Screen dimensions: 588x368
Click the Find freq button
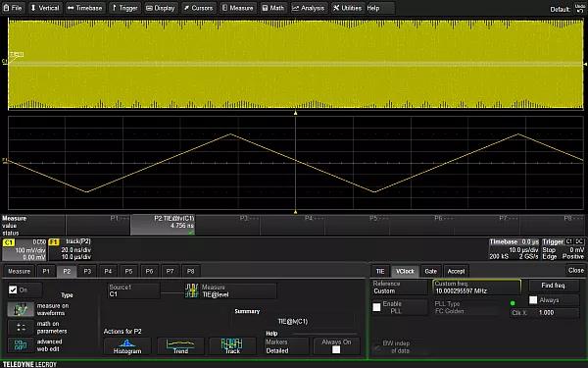point(553,286)
